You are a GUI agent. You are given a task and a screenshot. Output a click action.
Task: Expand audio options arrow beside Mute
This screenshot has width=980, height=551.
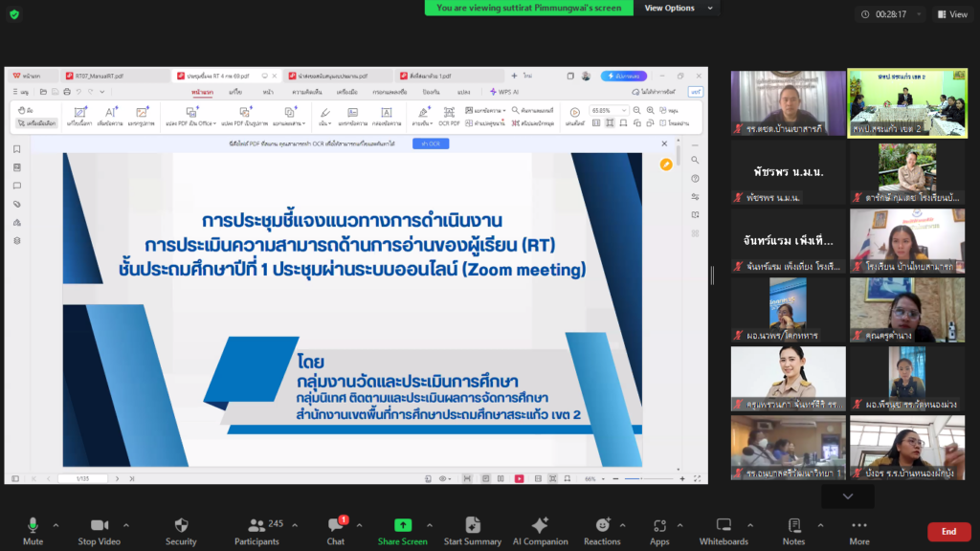pos(56,525)
